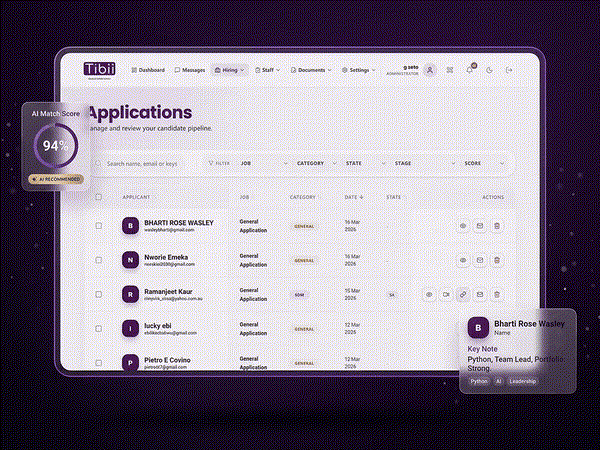
Task: Click the Job column header
Action: (x=244, y=197)
